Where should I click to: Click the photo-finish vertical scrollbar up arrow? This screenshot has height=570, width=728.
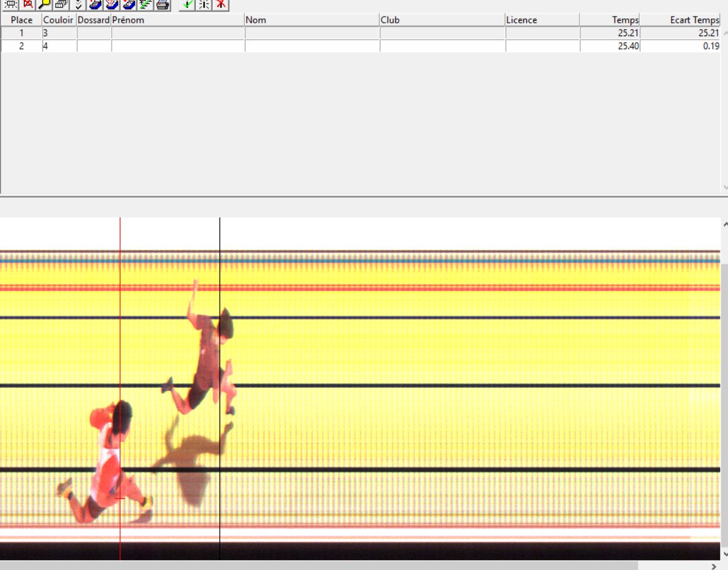click(725, 225)
